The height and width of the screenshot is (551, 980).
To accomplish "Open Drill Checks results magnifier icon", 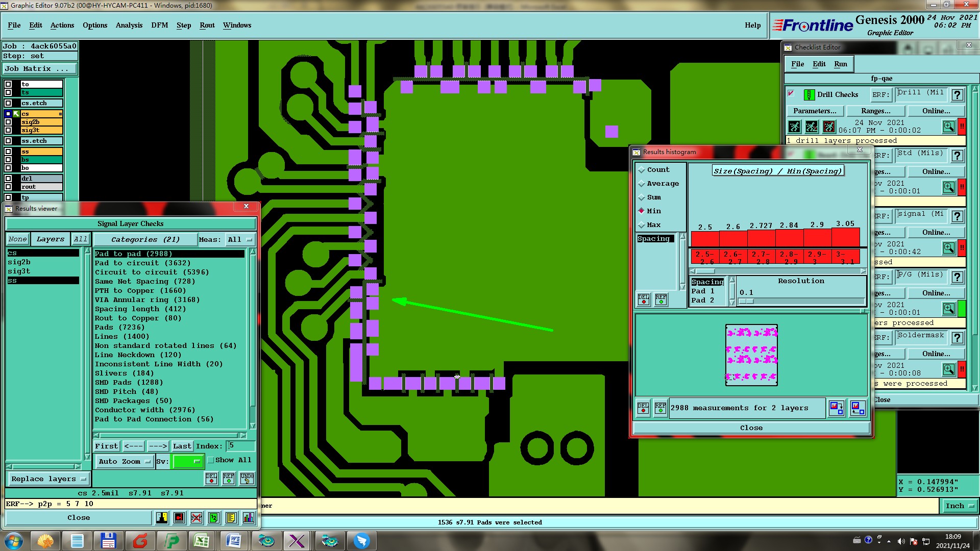I will coord(948,127).
